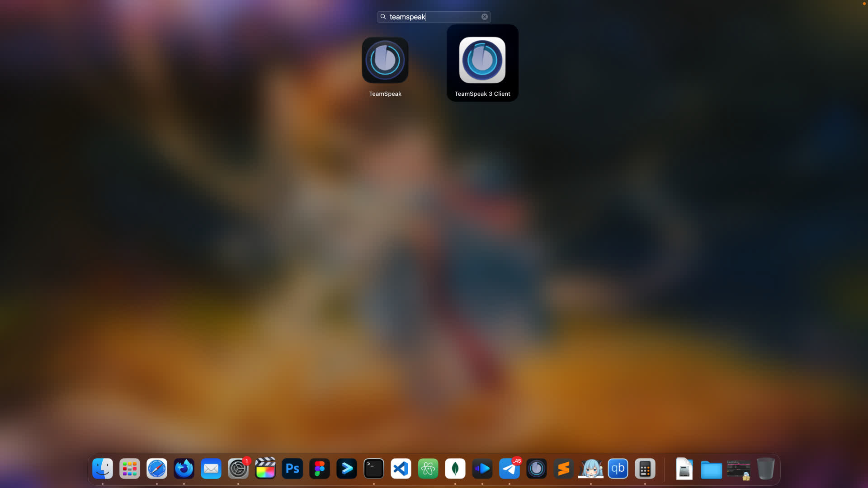Click inside the teamspeak search field

point(434,17)
